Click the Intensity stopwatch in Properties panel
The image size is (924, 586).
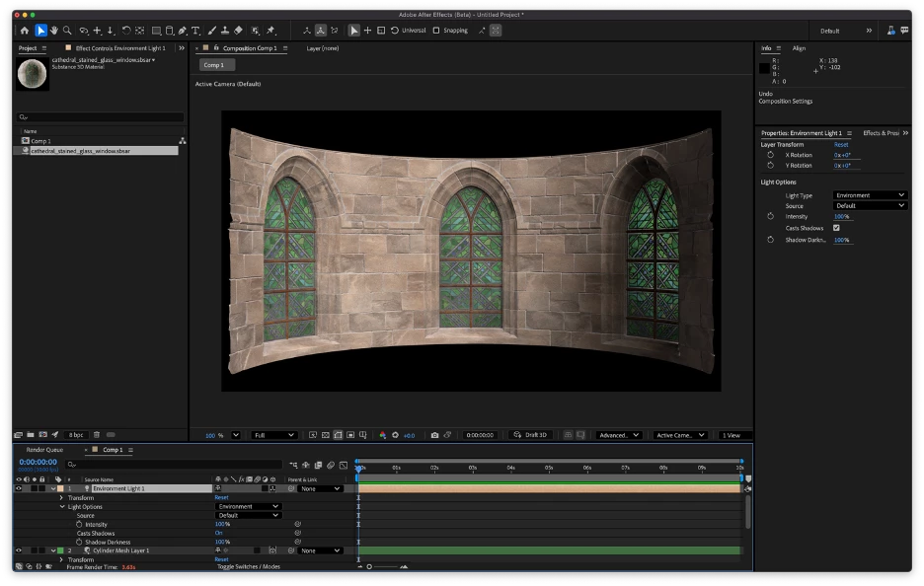click(x=770, y=216)
